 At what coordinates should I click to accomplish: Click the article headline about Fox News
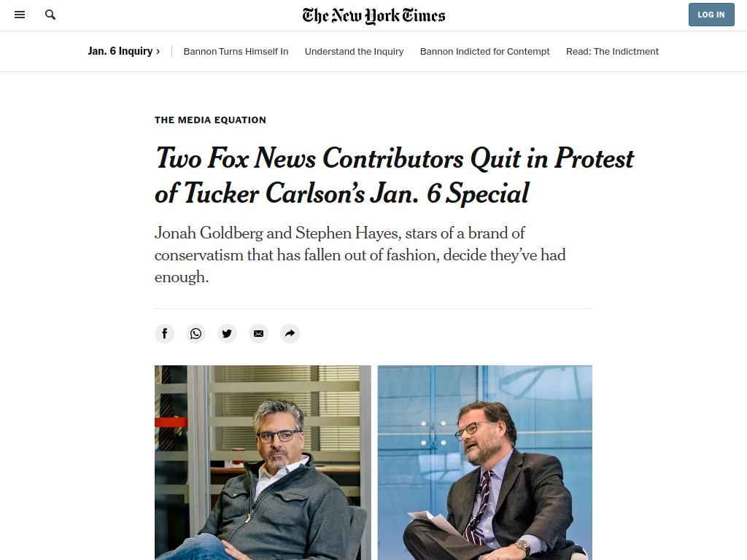coord(394,176)
